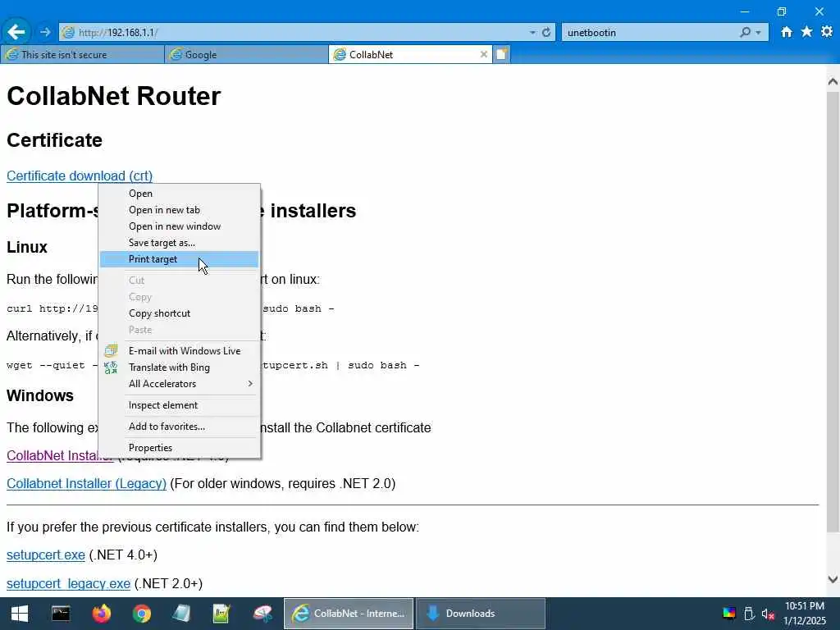This screenshot has height=630, width=840.
Task: Open the Tools gear icon
Action: 827,32
